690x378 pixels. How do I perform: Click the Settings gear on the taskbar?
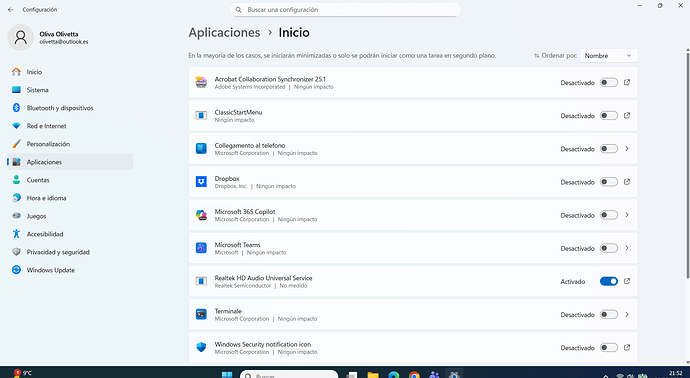(x=455, y=375)
